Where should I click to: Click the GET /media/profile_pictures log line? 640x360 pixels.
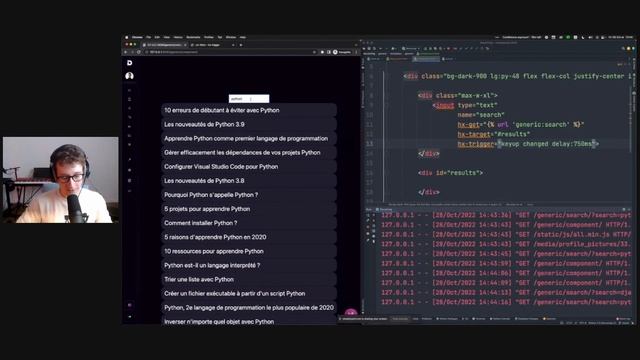pyautogui.click(x=506, y=244)
